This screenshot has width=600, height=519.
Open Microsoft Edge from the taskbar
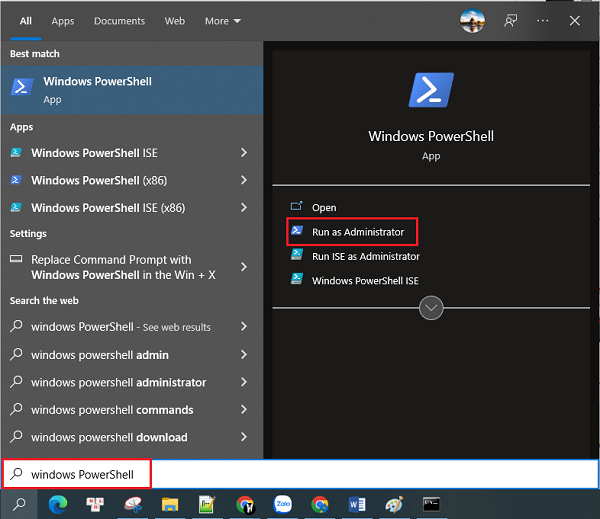pyautogui.click(x=55, y=504)
